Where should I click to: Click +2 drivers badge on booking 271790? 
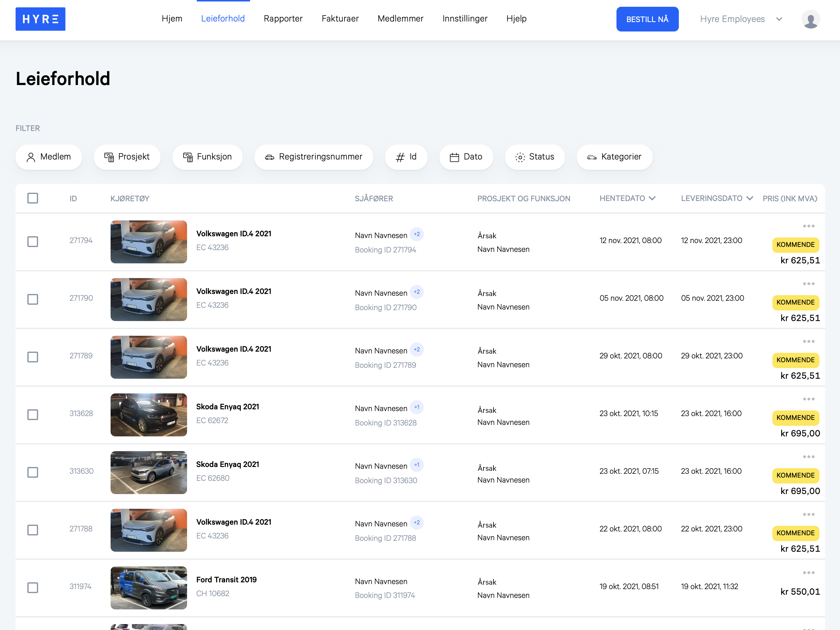416,292
